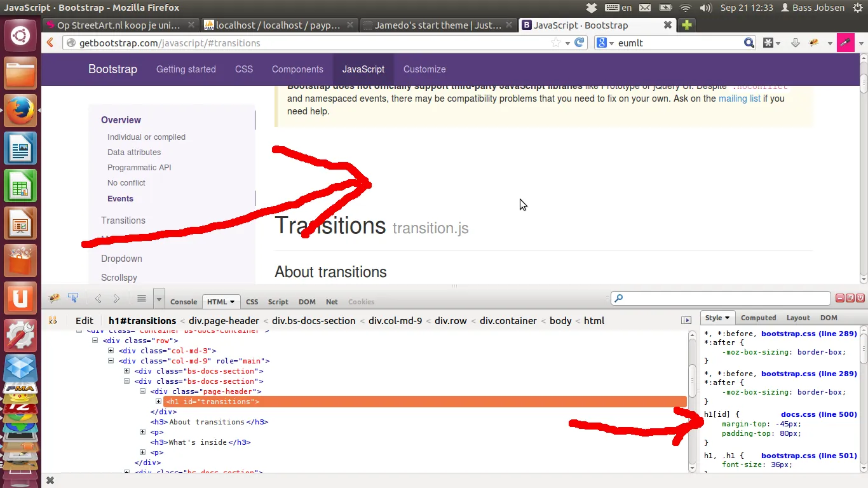Go forward in Firebug panel history

click(116, 299)
